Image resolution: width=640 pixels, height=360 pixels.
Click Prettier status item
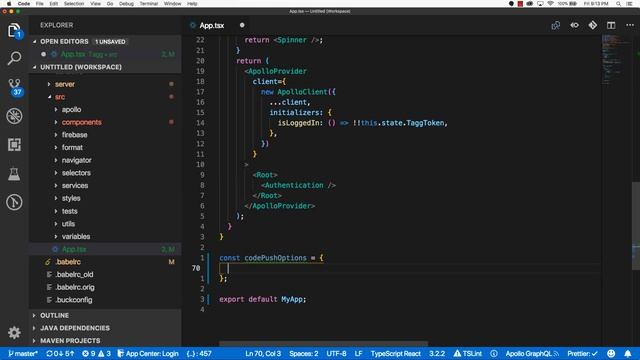(582, 353)
